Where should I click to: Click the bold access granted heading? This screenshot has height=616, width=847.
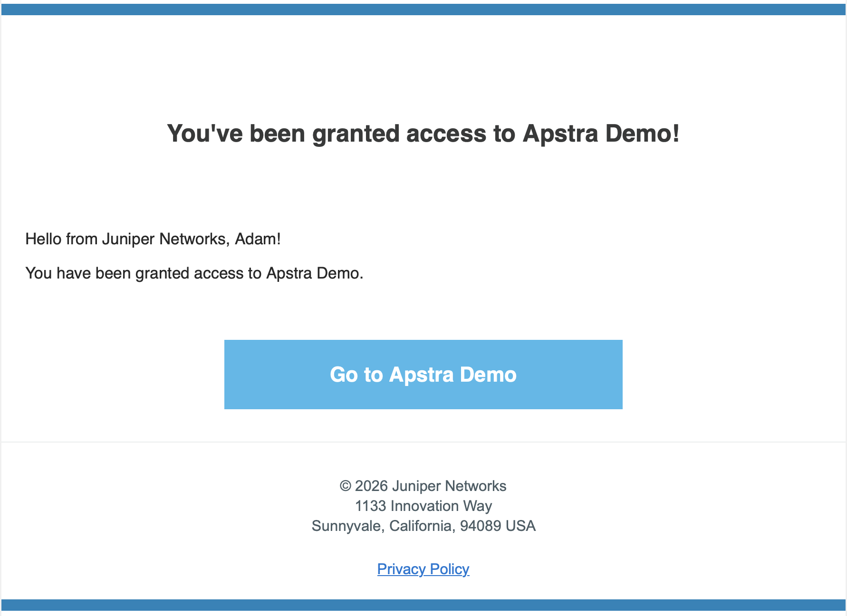423,133
